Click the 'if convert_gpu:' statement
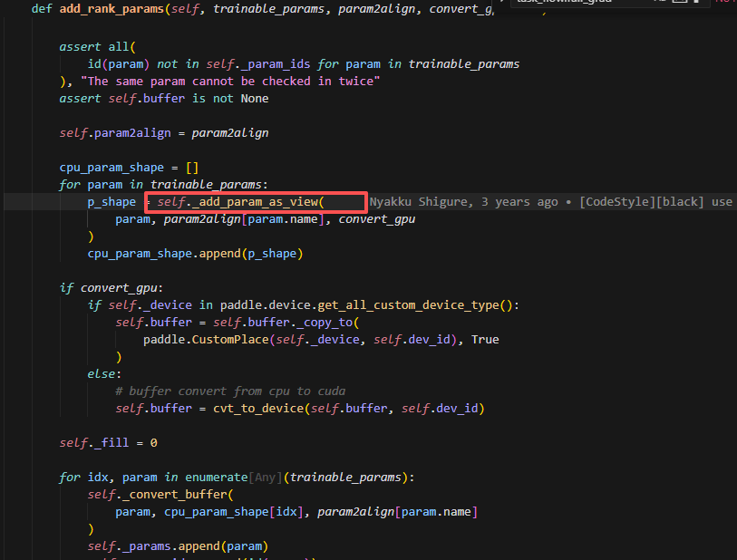This screenshot has height=560, width=737. tap(112, 288)
